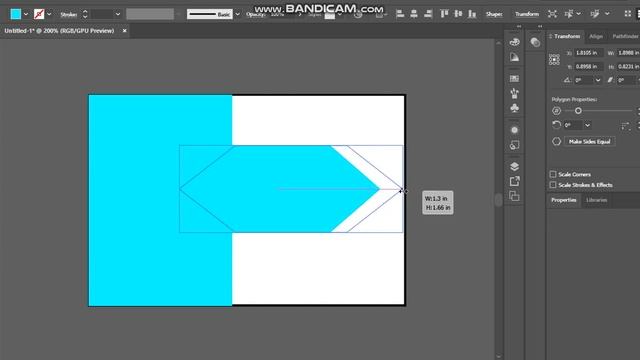Enable Scale Strokes & Effects checkbox

553,185
